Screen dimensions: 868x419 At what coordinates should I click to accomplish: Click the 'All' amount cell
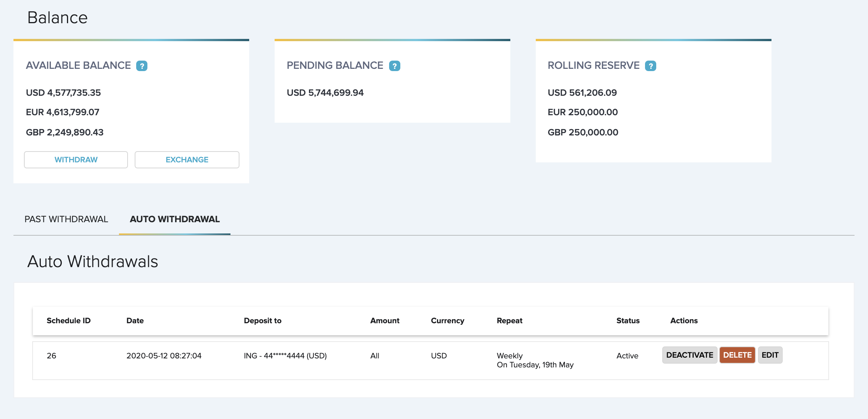click(x=375, y=356)
